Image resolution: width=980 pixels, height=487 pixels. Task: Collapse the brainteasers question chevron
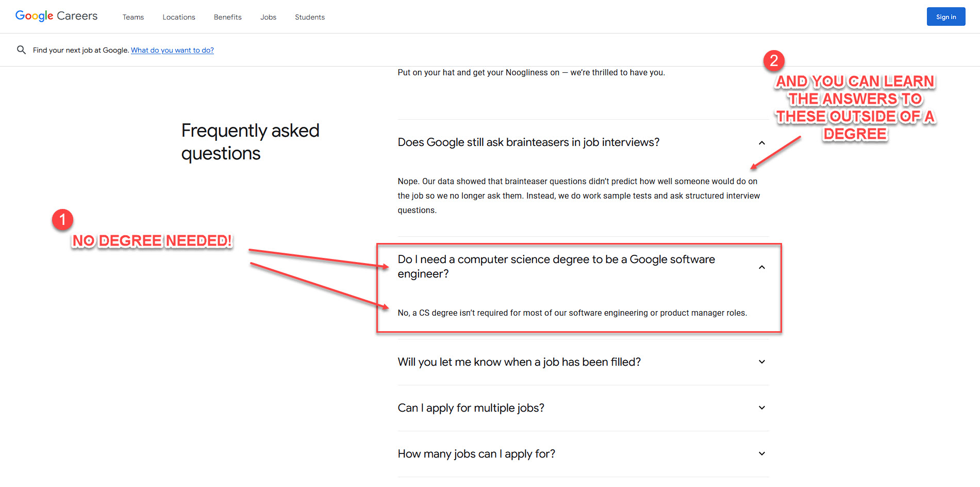762,143
